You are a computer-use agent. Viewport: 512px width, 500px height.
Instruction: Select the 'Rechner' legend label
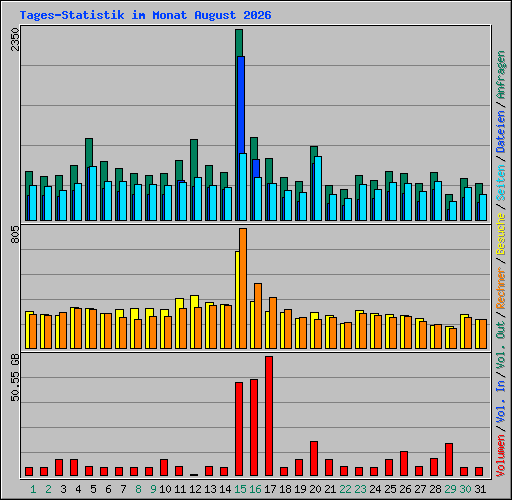click(501, 288)
